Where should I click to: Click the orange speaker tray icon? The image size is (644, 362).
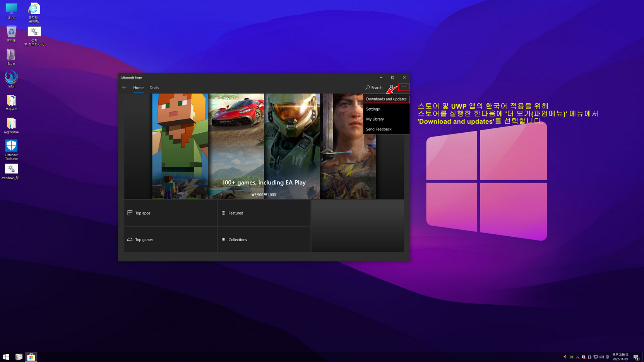[565, 357]
